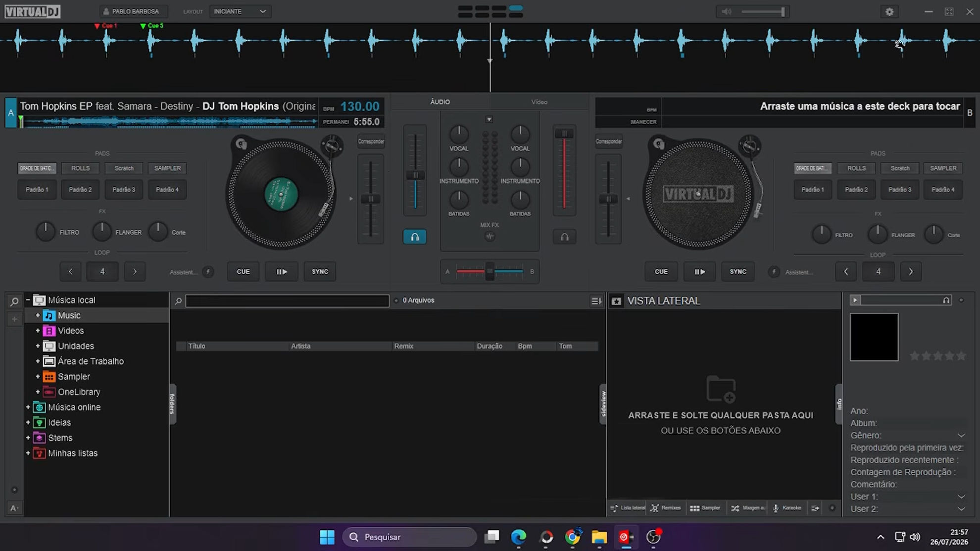
Task: Click the font size A icon in sidebar
Action: point(14,508)
